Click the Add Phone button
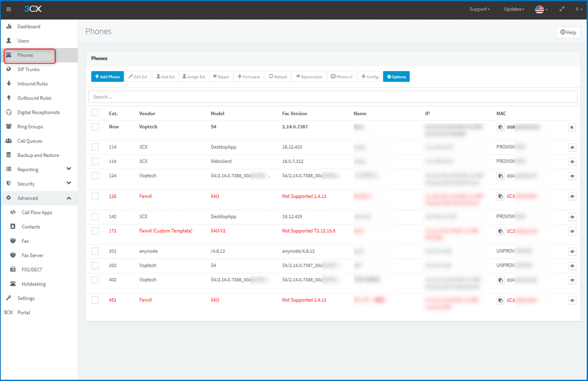The width and height of the screenshot is (588, 381). point(107,76)
